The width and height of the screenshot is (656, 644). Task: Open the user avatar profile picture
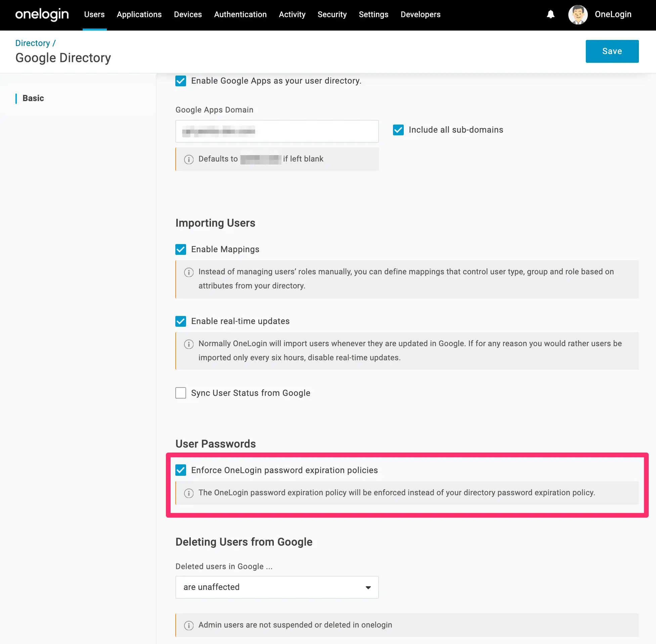pyautogui.click(x=577, y=14)
